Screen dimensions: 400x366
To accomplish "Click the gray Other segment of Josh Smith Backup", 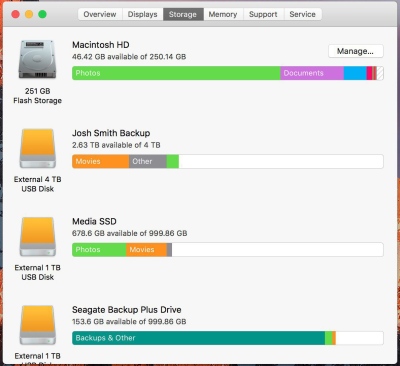I will (x=148, y=162).
